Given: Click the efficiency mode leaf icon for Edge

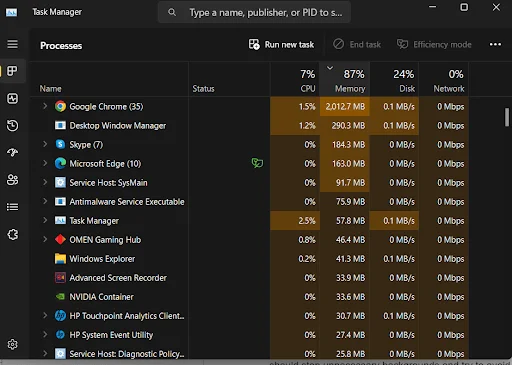Looking at the screenshot, I should coord(257,163).
